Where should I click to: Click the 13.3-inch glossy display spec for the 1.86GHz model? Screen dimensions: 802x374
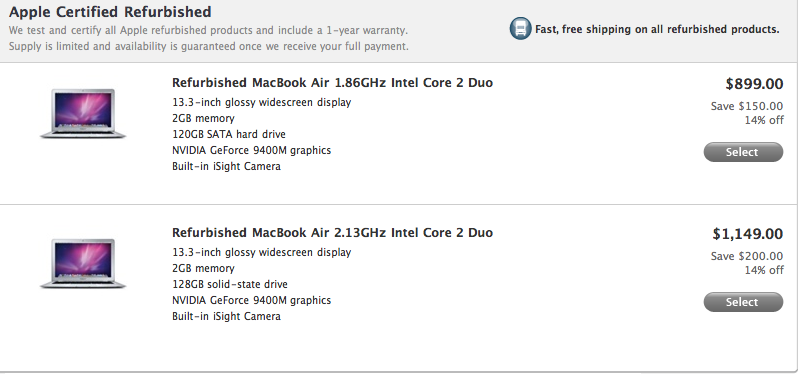261,102
